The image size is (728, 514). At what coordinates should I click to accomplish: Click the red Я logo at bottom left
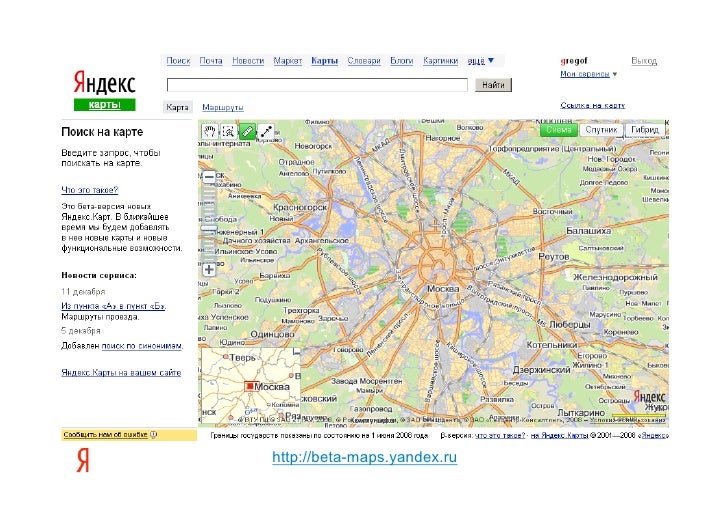[83, 460]
